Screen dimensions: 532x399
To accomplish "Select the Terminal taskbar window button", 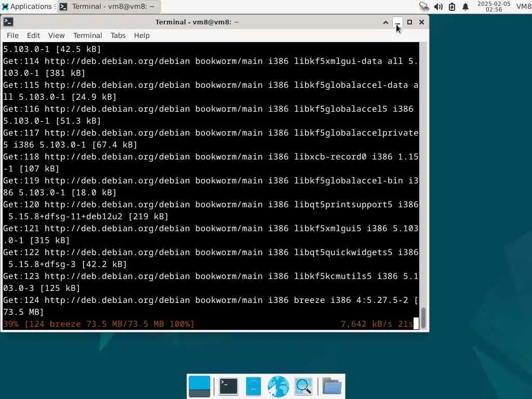I will point(108,6).
